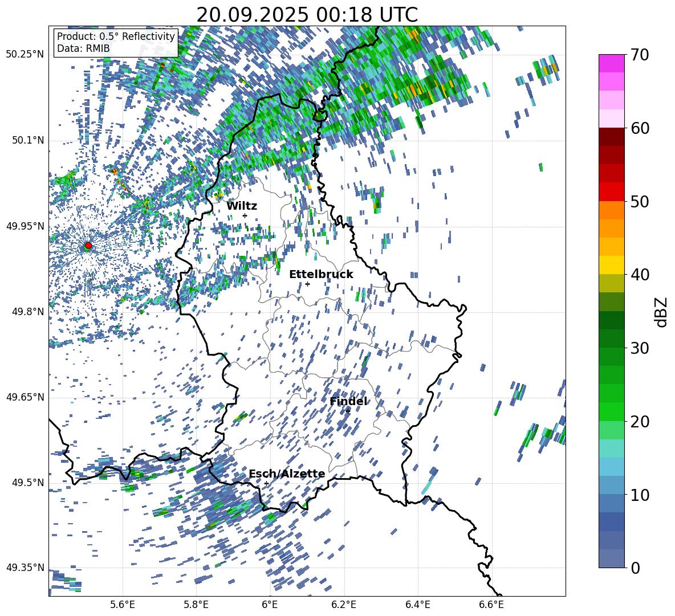Click the 6.4°E longitude label

tap(417, 605)
